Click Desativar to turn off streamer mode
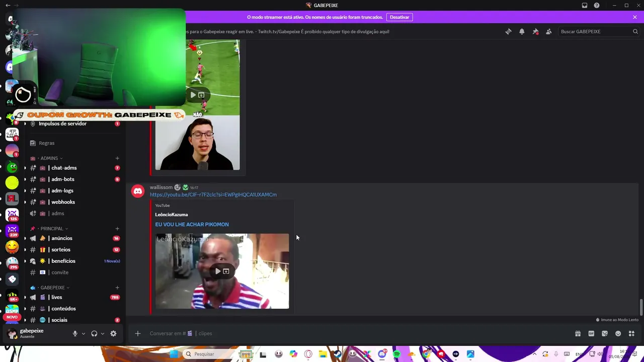The width and height of the screenshot is (644, 362). [399, 17]
